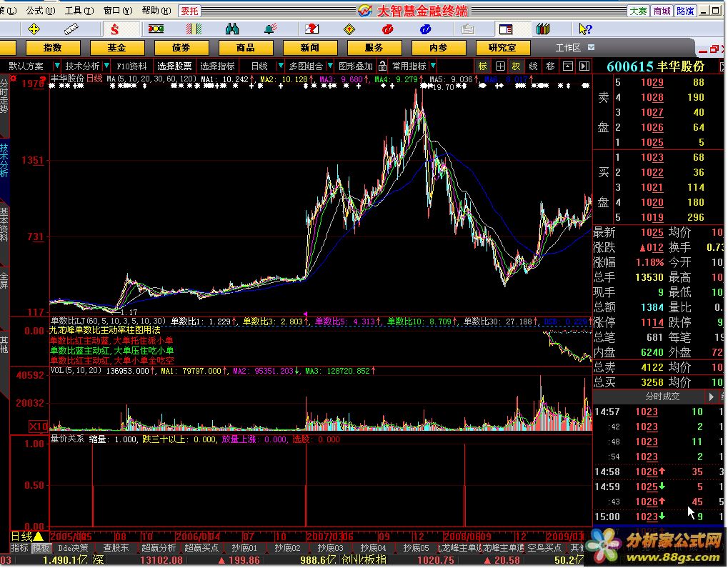This screenshot has height=568, width=728.
Task: Select the 超赢买点 bottom tab
Action: (x=201, y=548)
